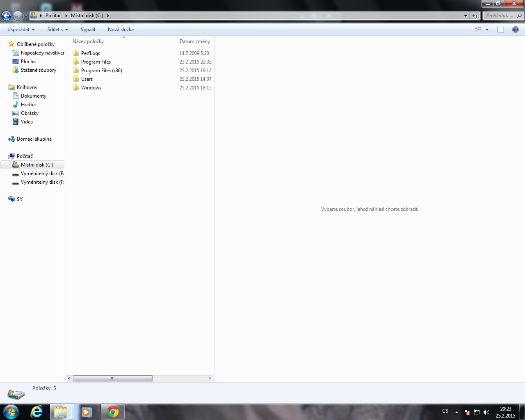525x420 pixels.
Task: Select Místní disk (C:) breadcrumb in address bar
Action: click(87, 16)
